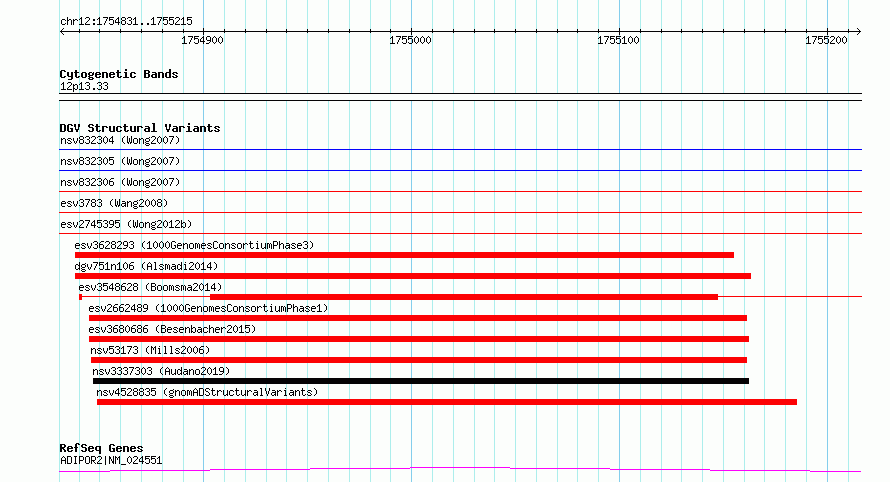Click the 1755200 ruler position label

click(x=826, y=40)
